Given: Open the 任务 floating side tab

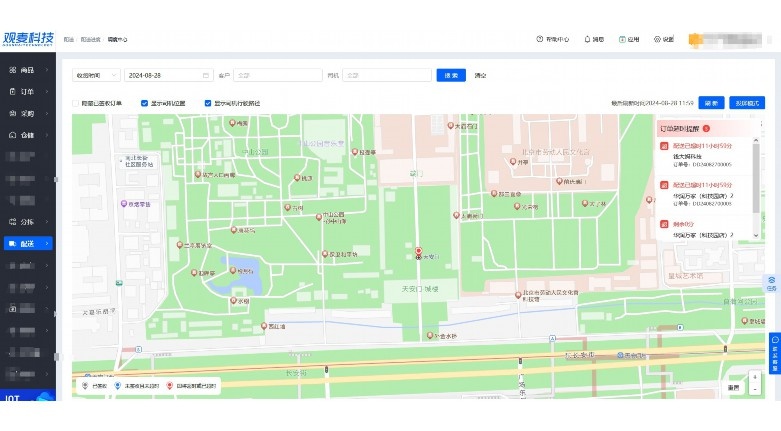Looking at the screenshot, I should (771, 284).
